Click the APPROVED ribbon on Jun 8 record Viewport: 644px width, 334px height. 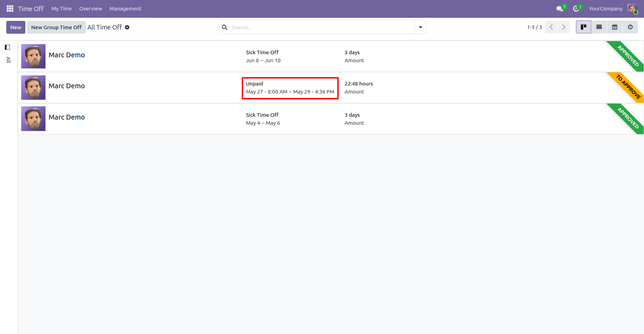pyautogui.click(x=628, y=55)
